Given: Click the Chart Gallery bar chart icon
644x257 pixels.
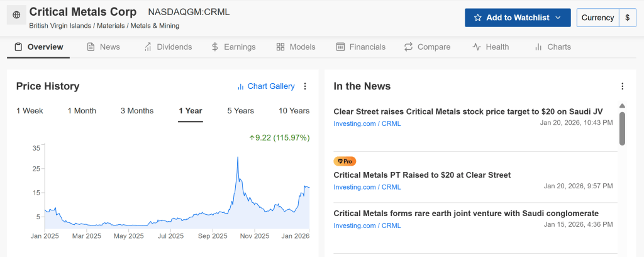Looking at the screenshot, I should click(240, 86).
